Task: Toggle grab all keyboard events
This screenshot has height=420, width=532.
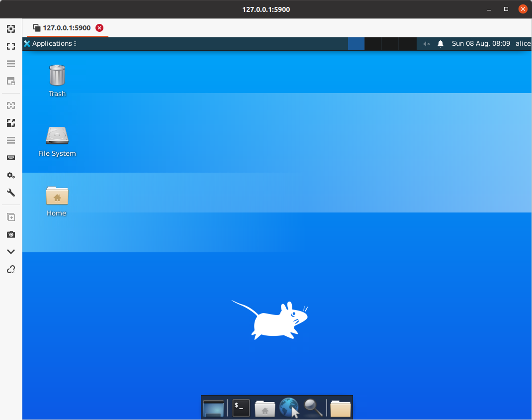Action: [x=11, y=158]
